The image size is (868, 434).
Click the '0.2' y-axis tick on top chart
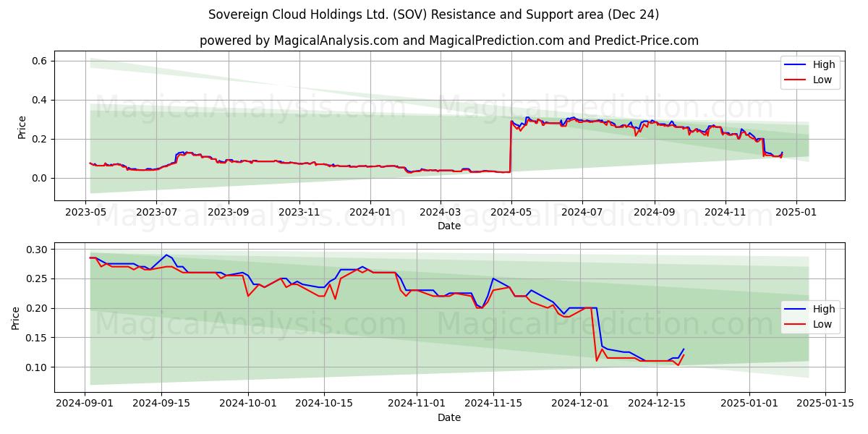tap(38, 139)
